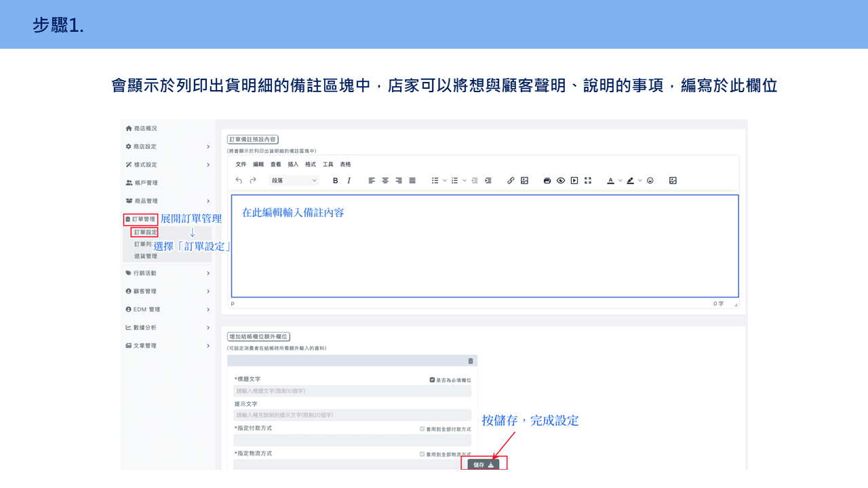This screenshot has width=868, height=488.
Task: Switch editor to fullscreen mode
Action: [x=588, y=180]
